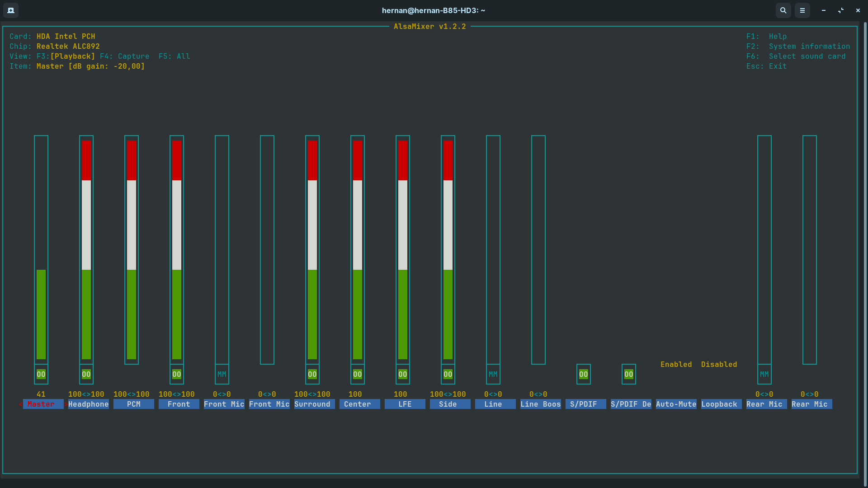Screen dimensions: 868x488
Task: Click the HDA Intel PCH card name
Action: pyautogui.click(x=66, y=36)
